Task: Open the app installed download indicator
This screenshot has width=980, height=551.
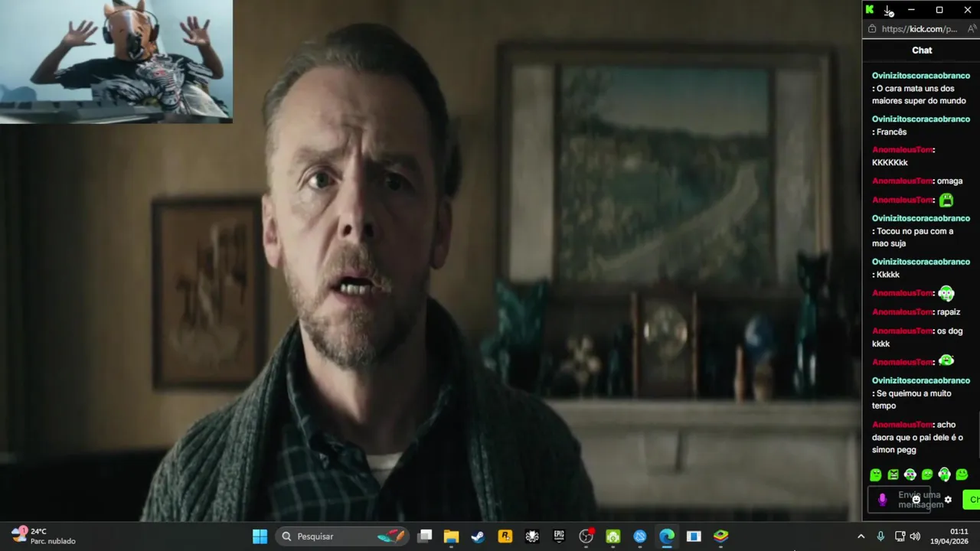Action: tap(888, 10)
